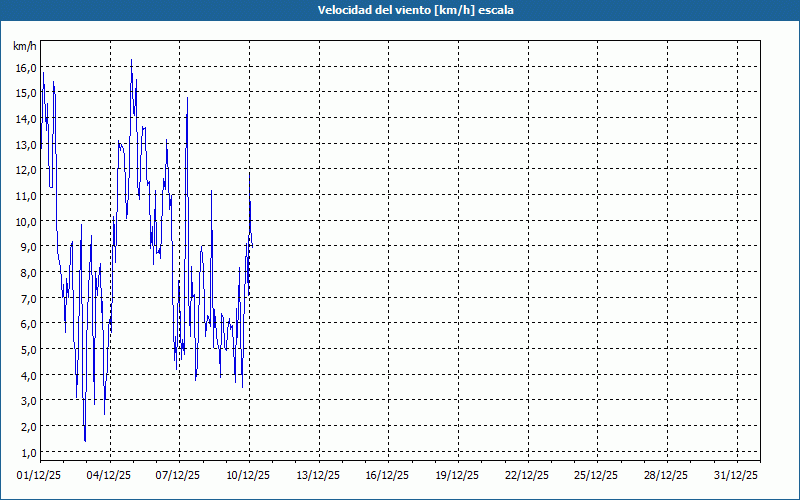
Task: Click the km/h unit label
Action: point(25,46)
